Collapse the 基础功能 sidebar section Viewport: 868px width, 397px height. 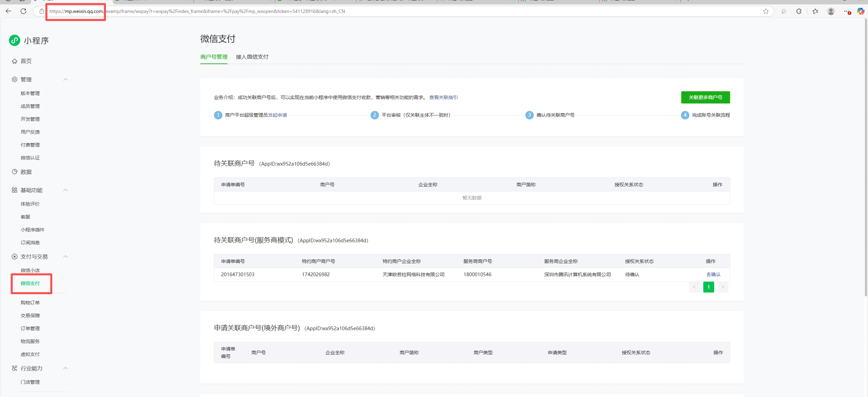66,190
